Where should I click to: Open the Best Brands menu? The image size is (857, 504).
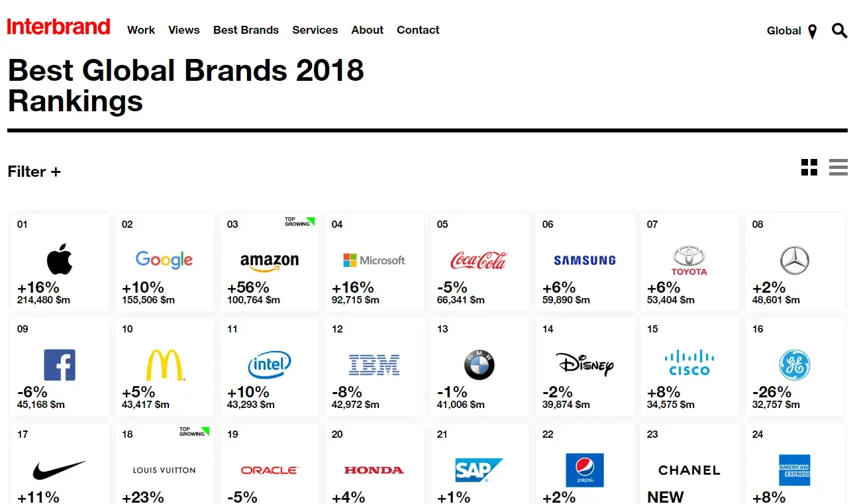pyautogui.click(x=246, y=30)
